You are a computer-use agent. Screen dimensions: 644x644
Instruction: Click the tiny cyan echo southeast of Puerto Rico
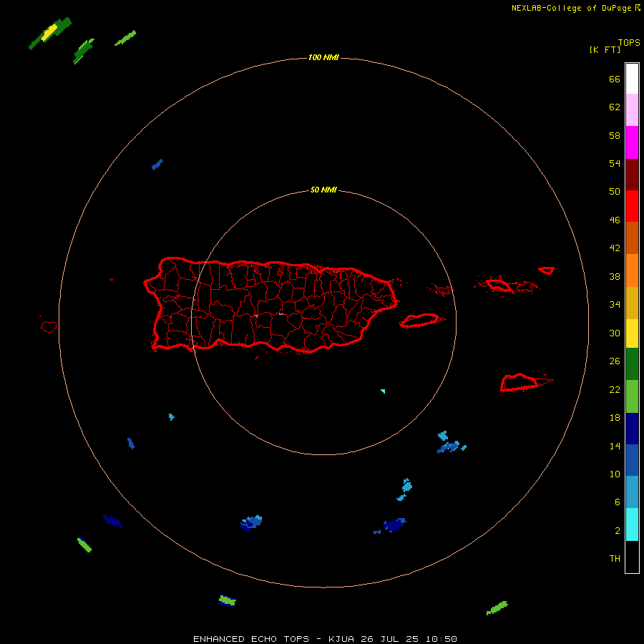click(383, 391)
